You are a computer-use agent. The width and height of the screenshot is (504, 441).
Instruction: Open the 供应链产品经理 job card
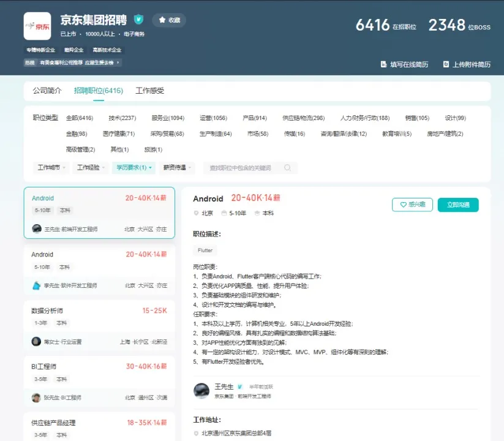[99, 427]
